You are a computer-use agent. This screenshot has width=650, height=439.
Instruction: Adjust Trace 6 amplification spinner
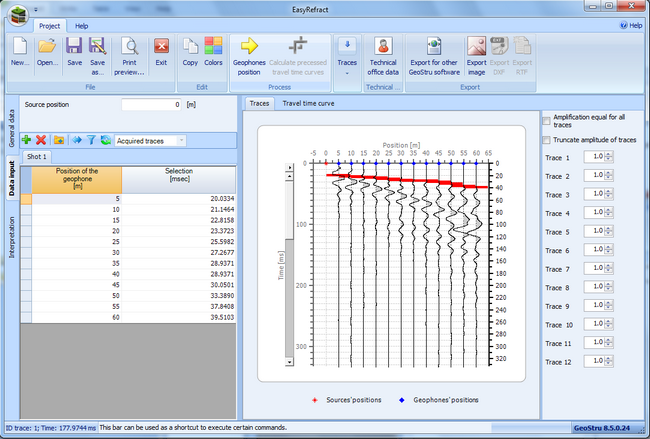click(608, 250)
